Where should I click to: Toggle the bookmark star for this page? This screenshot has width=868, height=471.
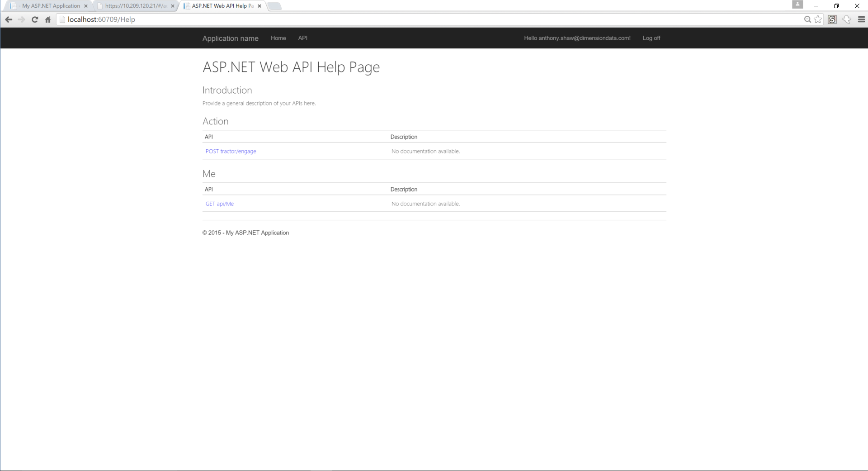coord(819,19)
